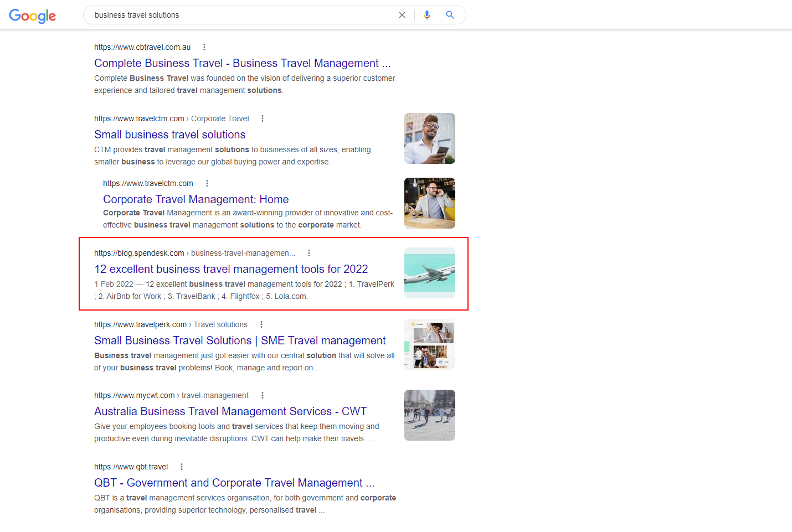This screenshot has width=792, height=532.
Task: Click the https://www.qbt.travel URL text
Action: [131, 467]
